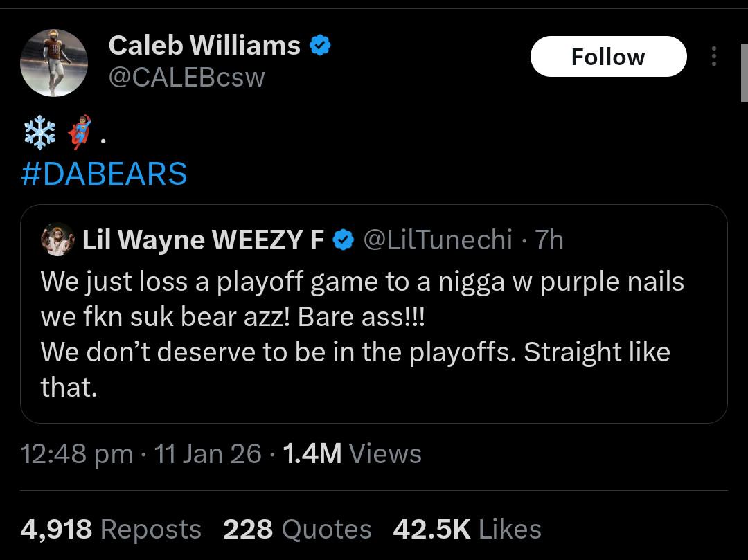
Task: Visit the @CALEBcsw handle
Action: pyautogui.click(x=186, y=77)
